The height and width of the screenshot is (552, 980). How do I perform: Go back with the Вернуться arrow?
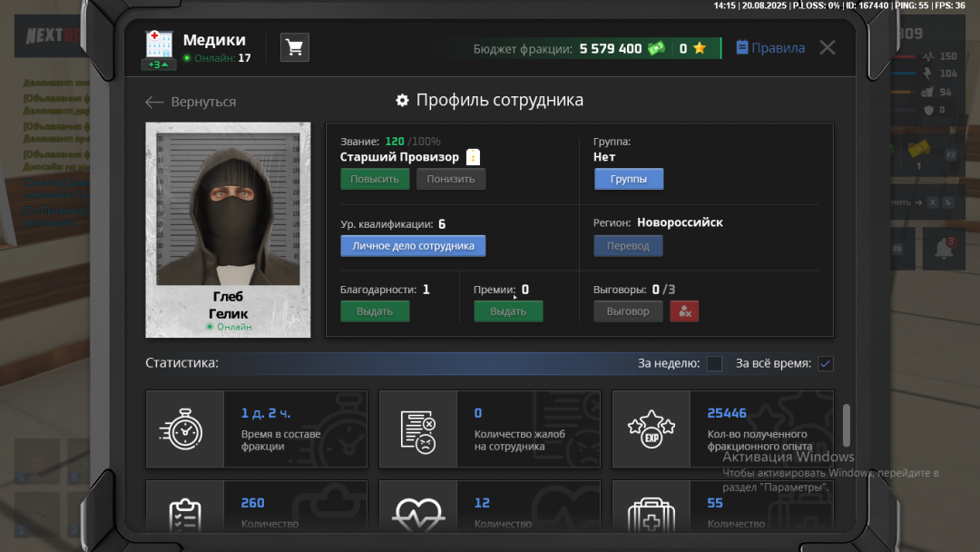191,102
